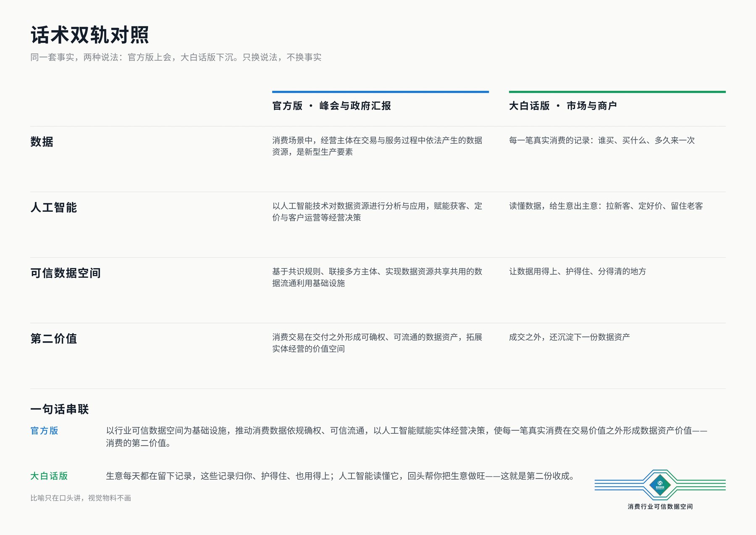
Task: Click plain text 读懂数据，给生意出主意
Action: tap(606, 206)
